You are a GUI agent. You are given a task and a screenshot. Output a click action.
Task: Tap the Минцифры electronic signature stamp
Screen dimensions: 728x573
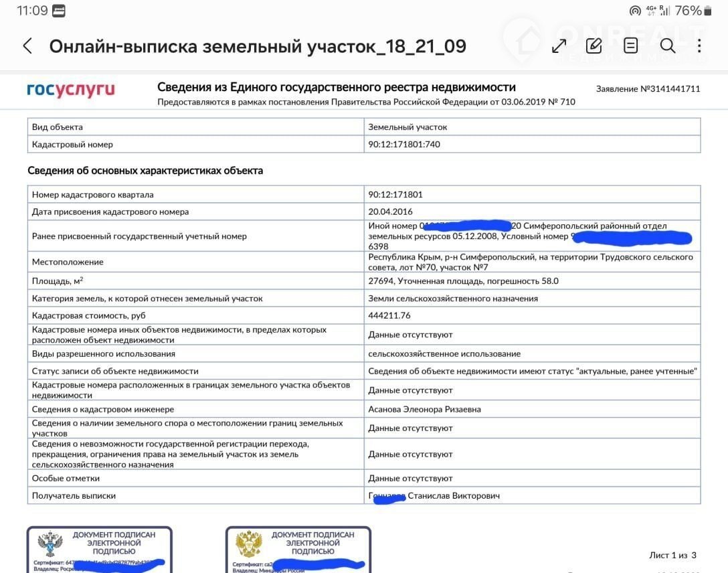(x=298, y=550)
